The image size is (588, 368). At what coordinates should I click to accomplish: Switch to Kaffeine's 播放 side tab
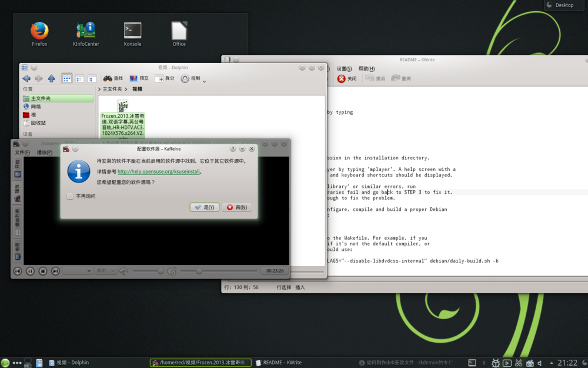point(17,193)
